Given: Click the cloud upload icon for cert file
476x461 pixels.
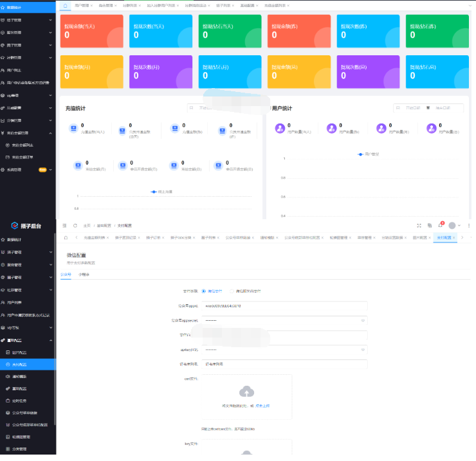Looking at the screenshot, I should 246,391.
